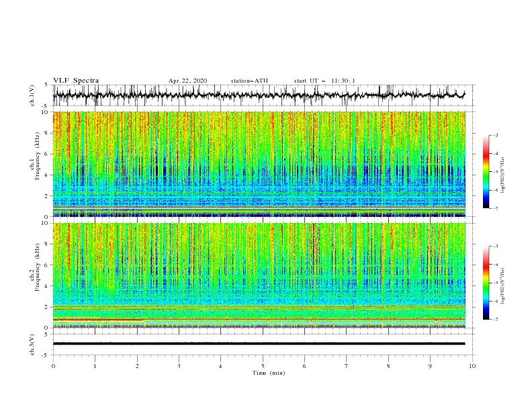Click the "station=ATH" label
Image resolution: width=532 pixels, height=411 pixels.
249,81
